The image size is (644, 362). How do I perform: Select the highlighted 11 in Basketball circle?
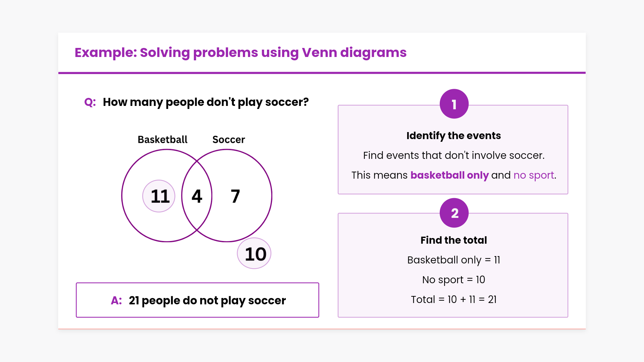159,196
